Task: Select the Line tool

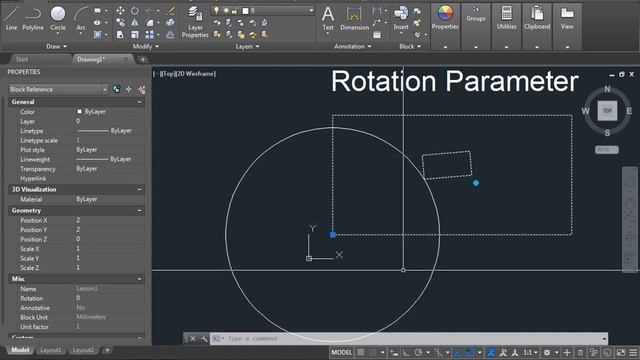Action: (x=11, y=18)
